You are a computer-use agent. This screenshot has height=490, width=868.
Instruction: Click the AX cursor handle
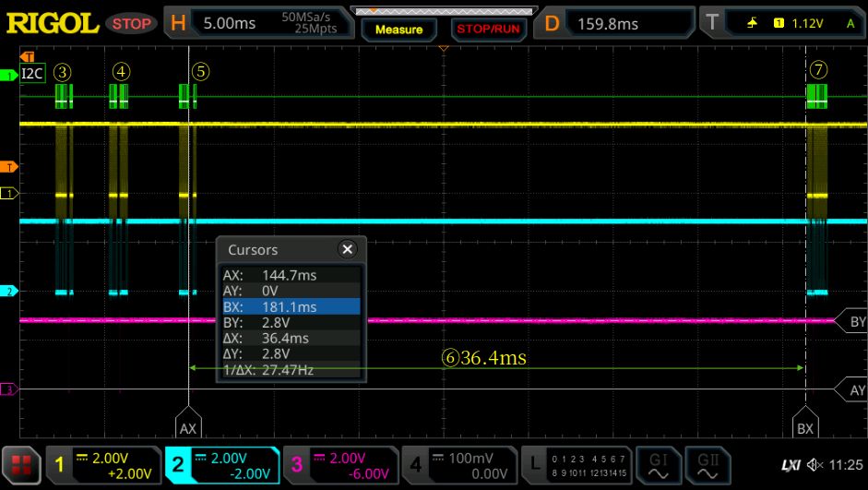[x=188, y=423]
